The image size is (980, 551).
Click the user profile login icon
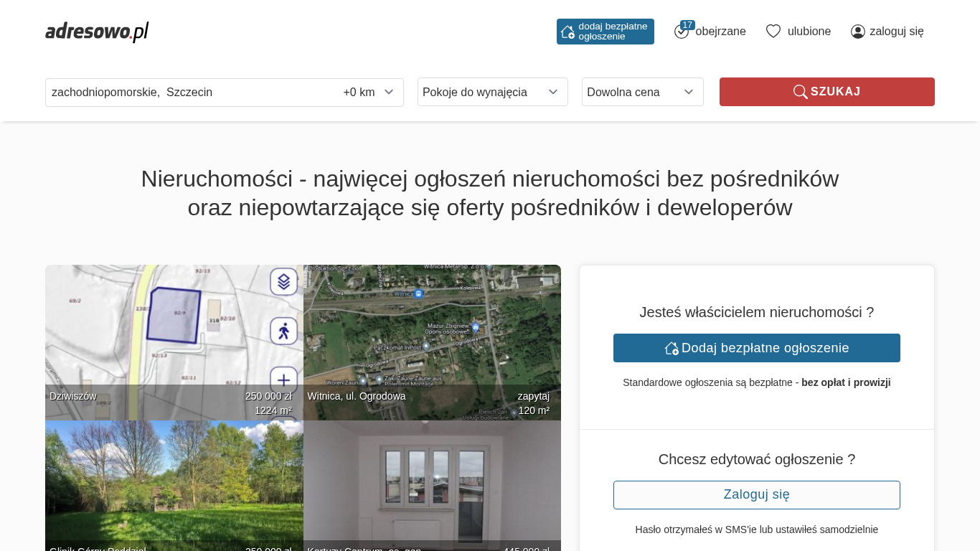[857, 32]
